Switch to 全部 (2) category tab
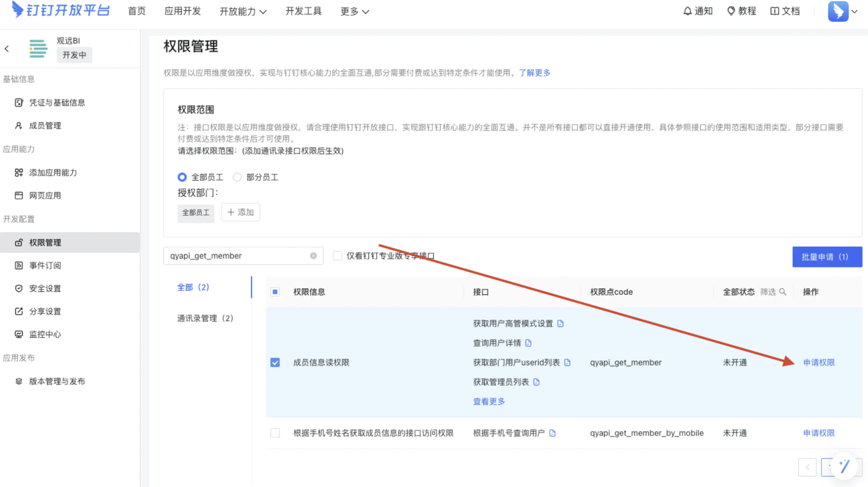Screen dimensions: 868x487 pos(193,287)
